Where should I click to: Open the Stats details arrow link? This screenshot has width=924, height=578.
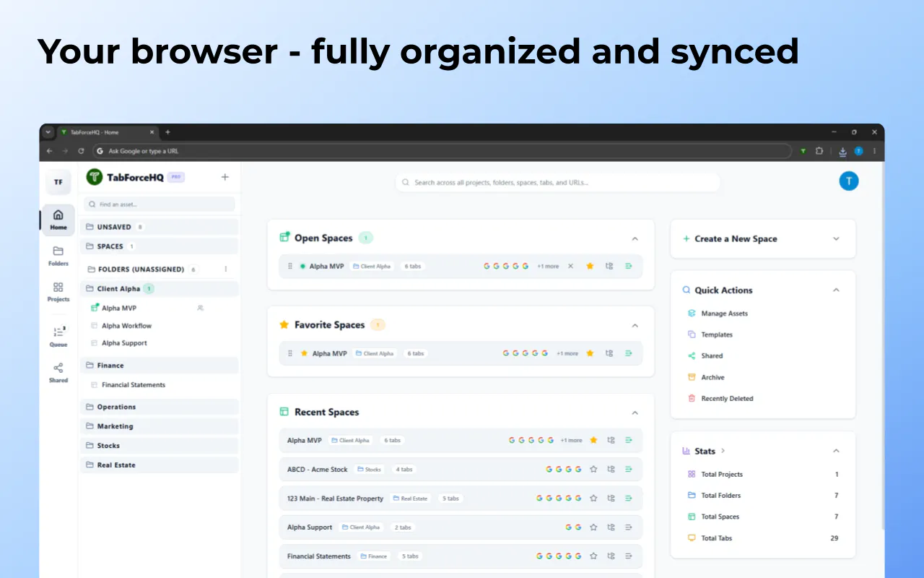(723, 451)
